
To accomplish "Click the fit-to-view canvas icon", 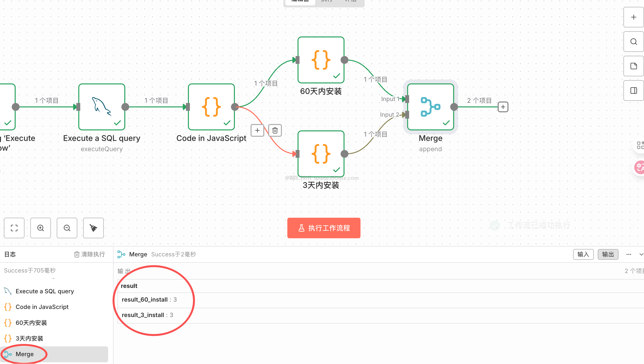I will point(14,228).
